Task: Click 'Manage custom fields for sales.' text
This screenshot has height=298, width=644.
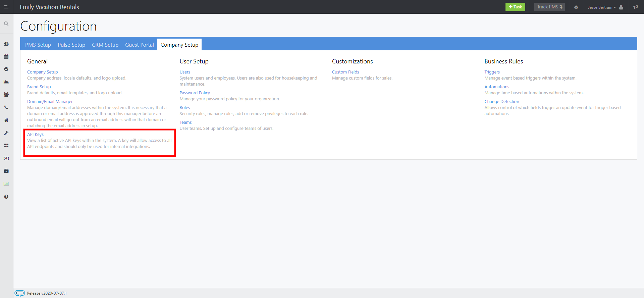Action: 362,78
